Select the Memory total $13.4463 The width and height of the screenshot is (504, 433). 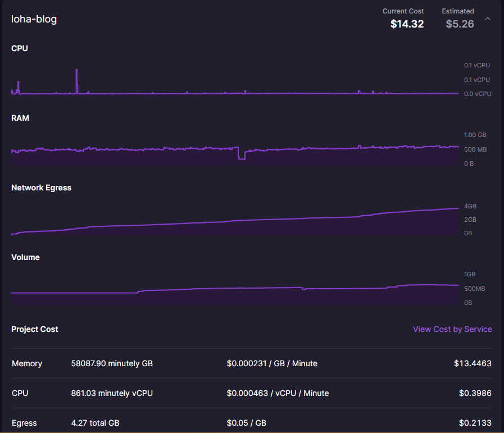(473, 363)
